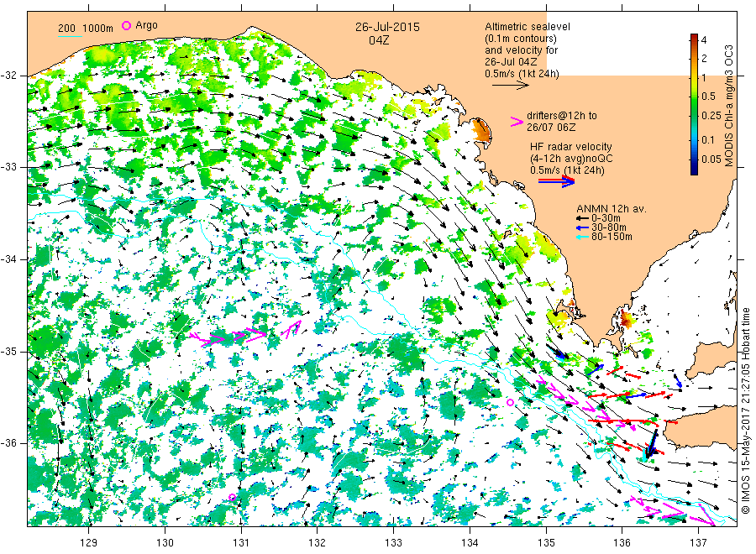Click the Argo float circle near 134.5E 35.5S
The image size is (756, 554).
point(511,402)
